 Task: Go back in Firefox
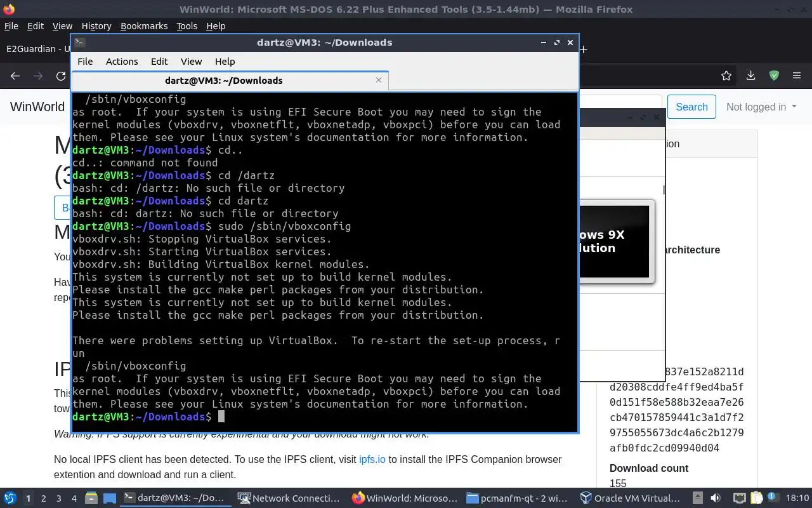15,76
